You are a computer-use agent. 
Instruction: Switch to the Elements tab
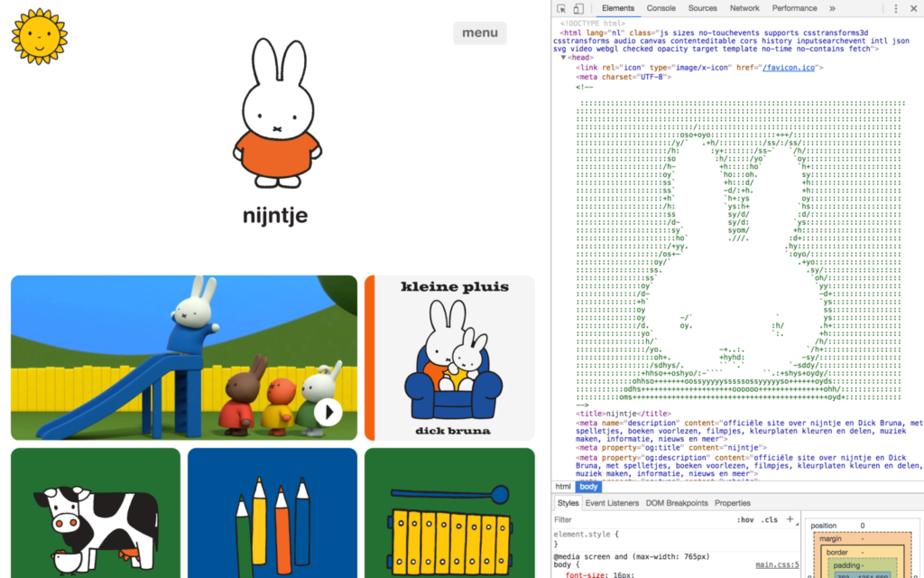(617, 8)
